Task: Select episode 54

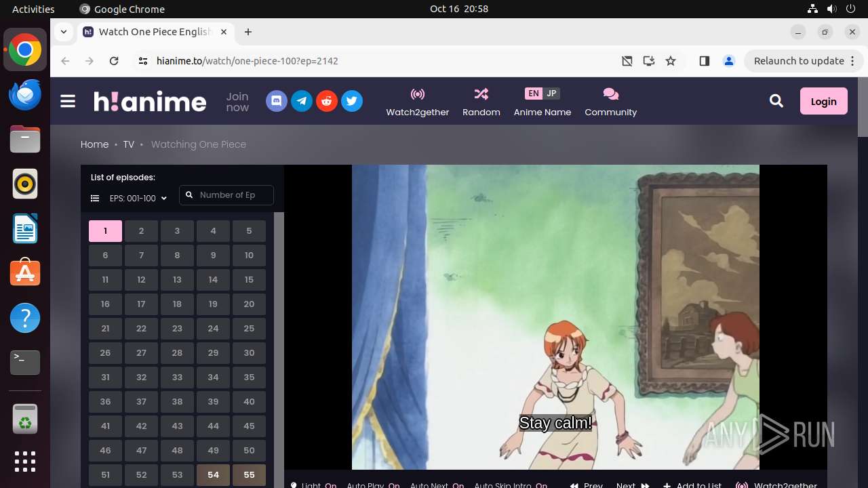Action: (x=213, y=475)
